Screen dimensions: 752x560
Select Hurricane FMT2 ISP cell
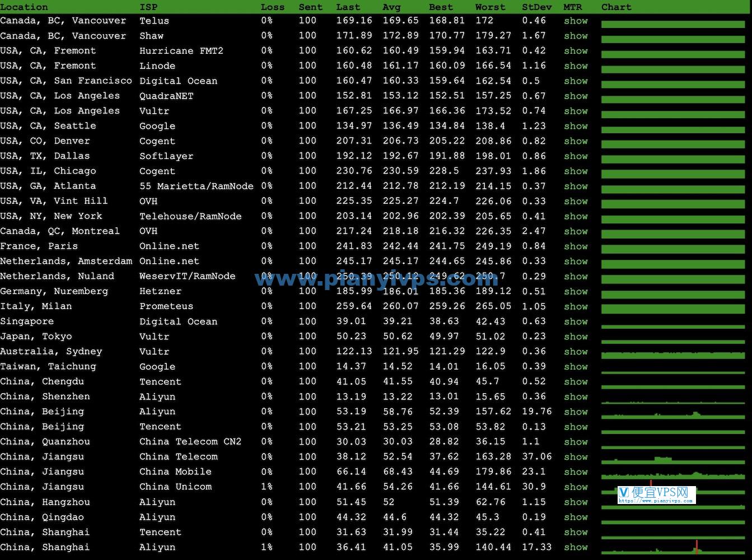coord(181,51)
